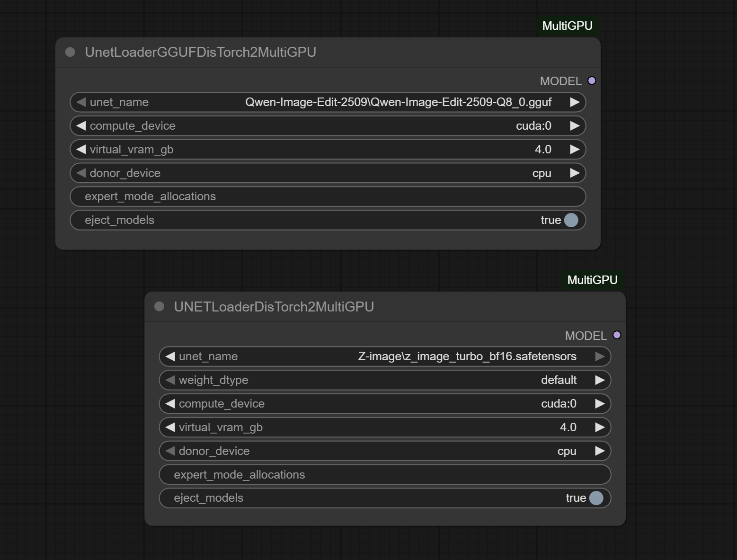Select the UNETLoaderDisTorch2MultiGPU node title
The height and width of the screenshot is (560, 737).
[x=274, y=307]
